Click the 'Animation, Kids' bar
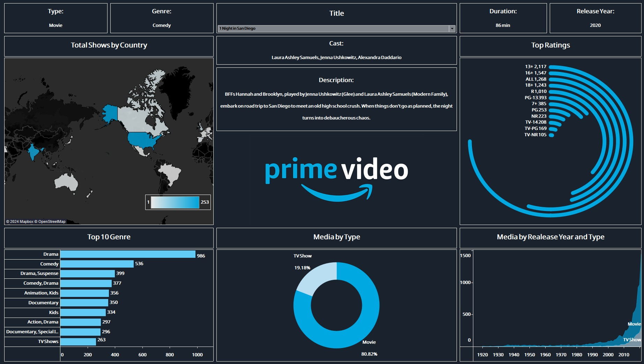644x364 pixels. click(x=84, y=293)
